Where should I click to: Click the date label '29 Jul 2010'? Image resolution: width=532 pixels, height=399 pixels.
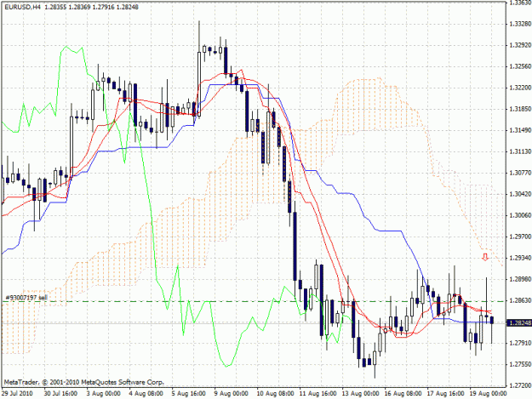(x=17, y=394)
